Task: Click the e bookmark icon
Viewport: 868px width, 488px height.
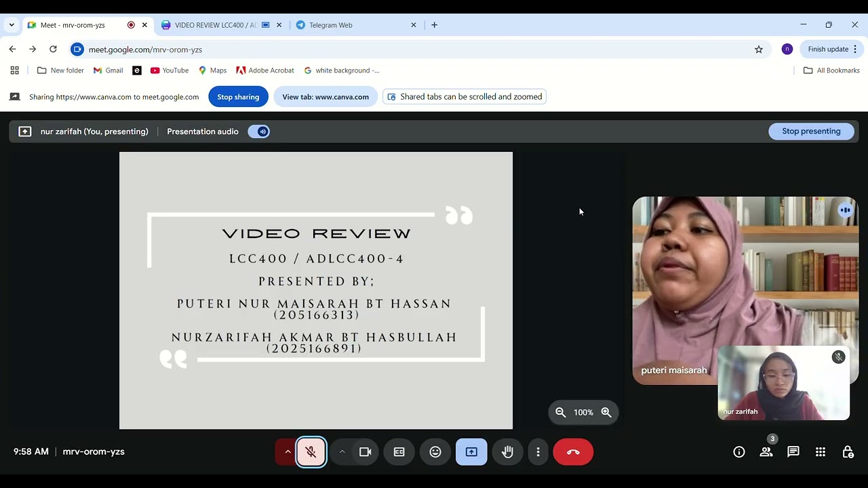Action: click(x=137, y=70)
